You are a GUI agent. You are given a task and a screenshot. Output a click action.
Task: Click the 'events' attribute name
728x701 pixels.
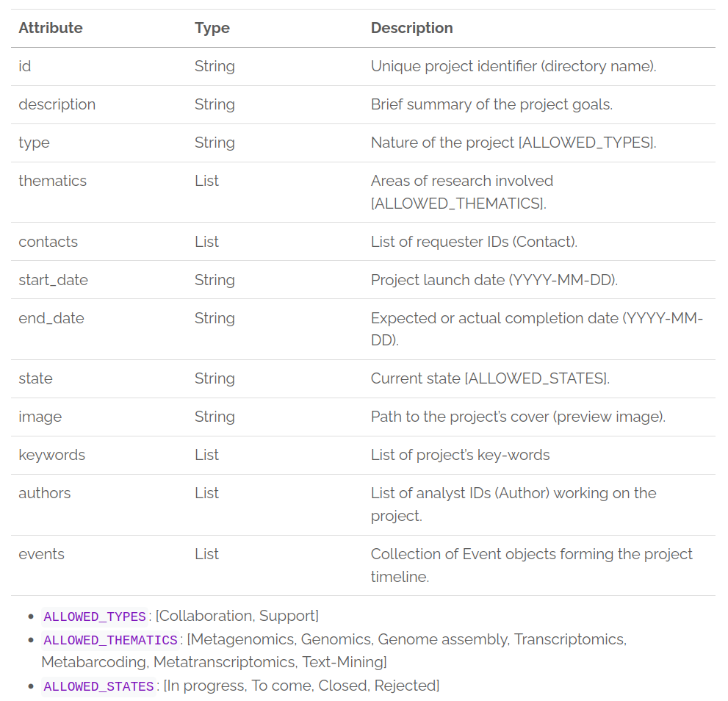click(41, 554)
